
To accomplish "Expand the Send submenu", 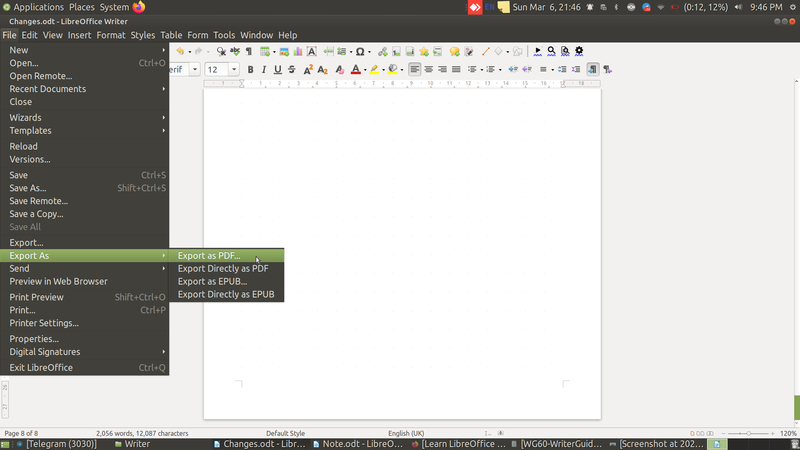I will (x=85, y=269).
